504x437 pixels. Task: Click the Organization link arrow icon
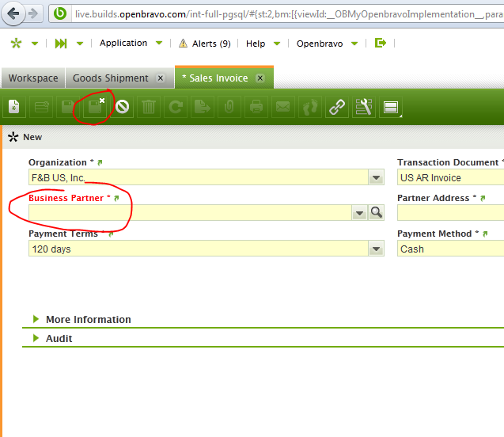100,162
